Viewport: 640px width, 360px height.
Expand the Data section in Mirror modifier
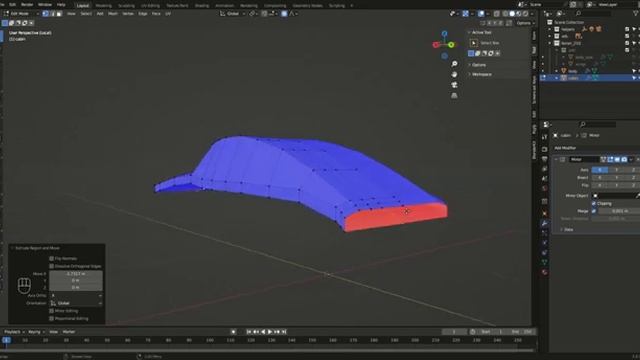pyautogui.click(x=567, y=229)
